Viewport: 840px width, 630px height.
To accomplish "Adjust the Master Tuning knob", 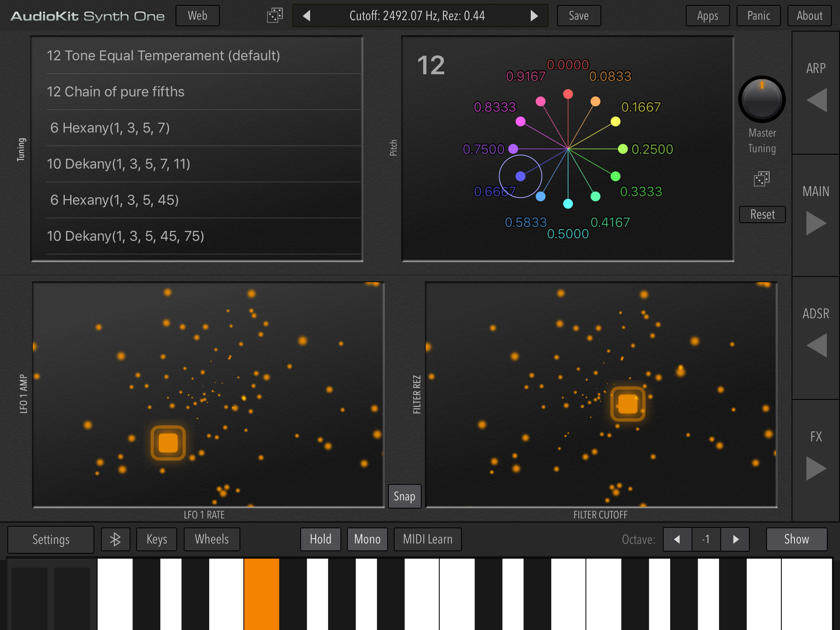I will [762, 99].
